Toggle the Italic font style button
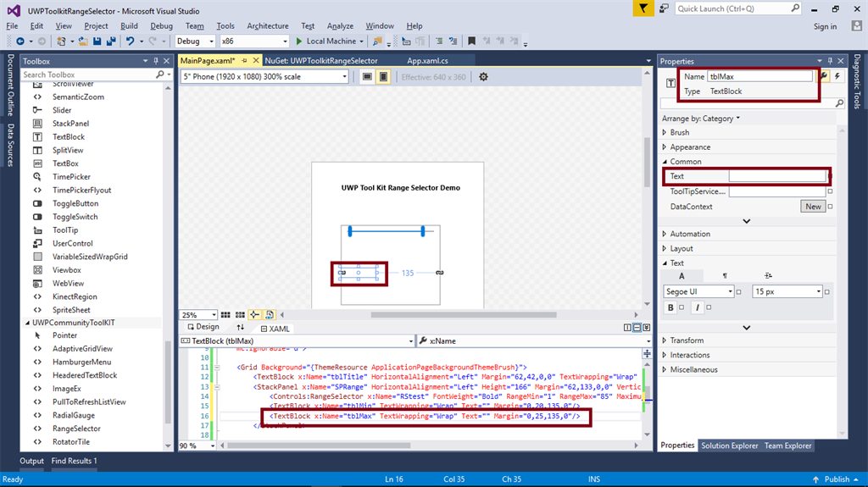Image resolution: width=868 pixels, height=487 pixels. tap(698, 307)
